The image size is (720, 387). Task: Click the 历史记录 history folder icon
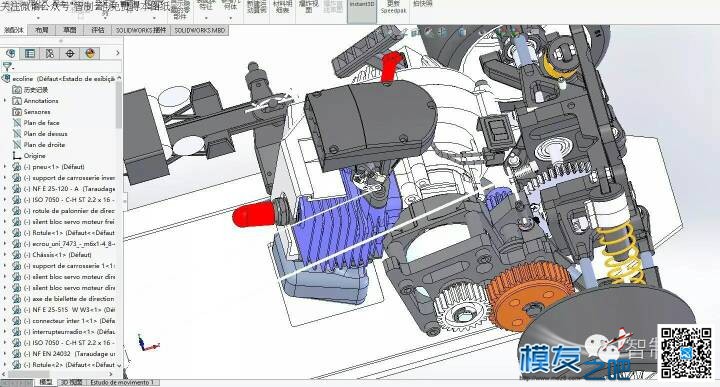[17, 90]
